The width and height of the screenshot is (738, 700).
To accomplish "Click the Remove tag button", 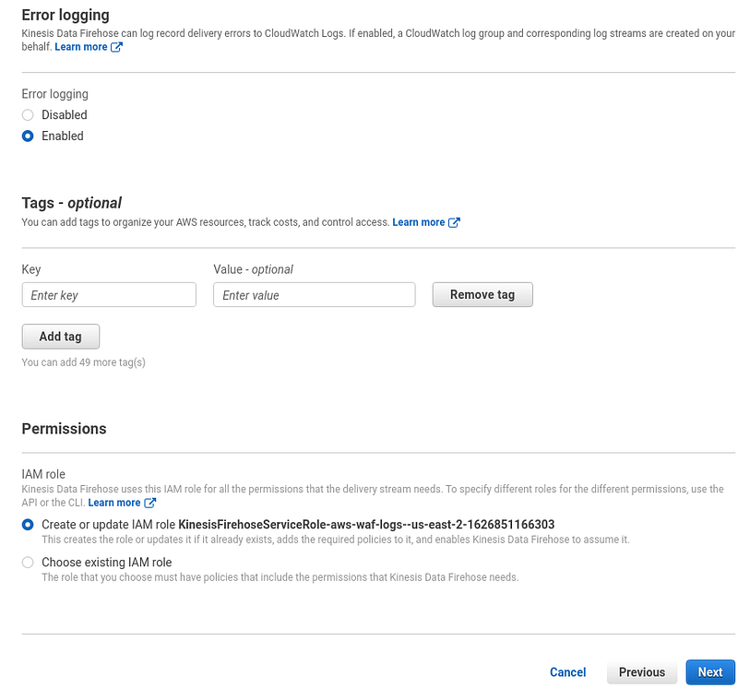I will click(x=482, y=294).
